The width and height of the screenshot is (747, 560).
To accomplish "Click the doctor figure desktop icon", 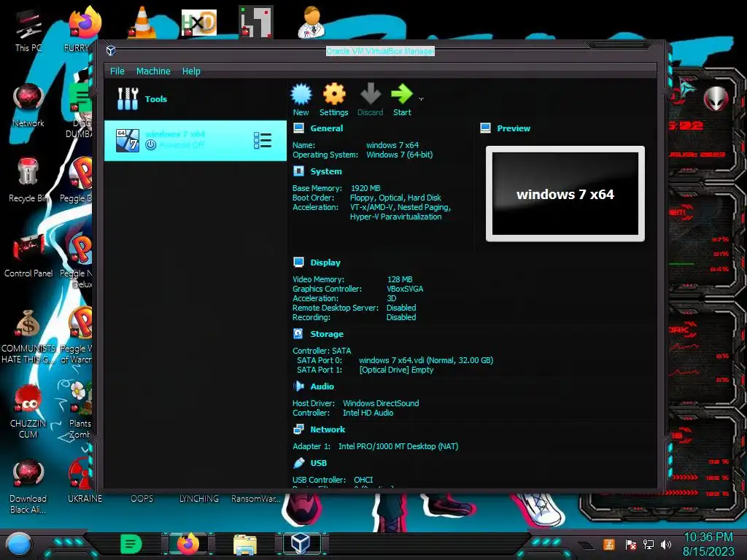I will pos(311,23).
